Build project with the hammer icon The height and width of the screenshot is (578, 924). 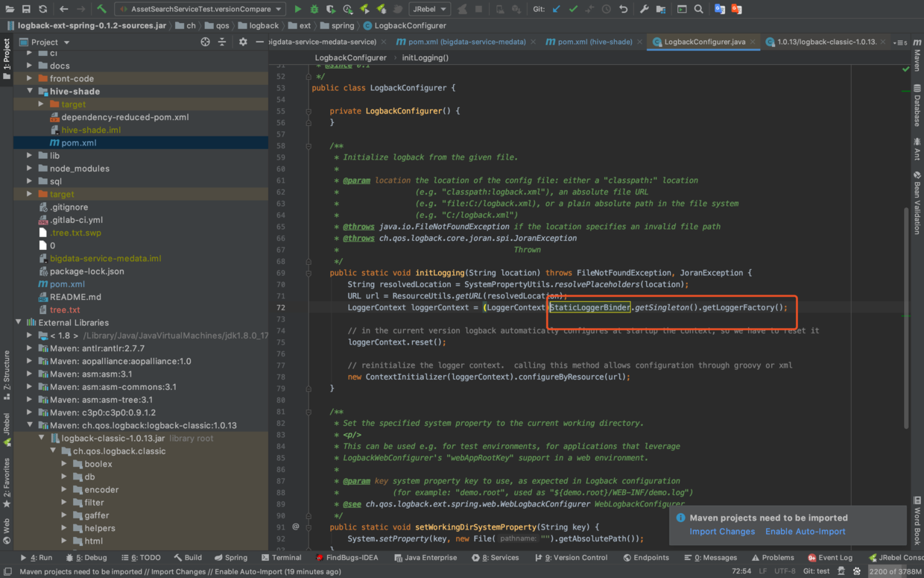coord(101,9)
